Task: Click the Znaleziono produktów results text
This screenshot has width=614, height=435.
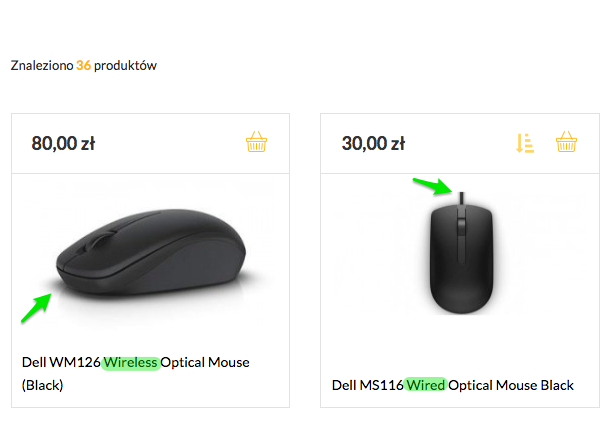Action: (83, 65)
